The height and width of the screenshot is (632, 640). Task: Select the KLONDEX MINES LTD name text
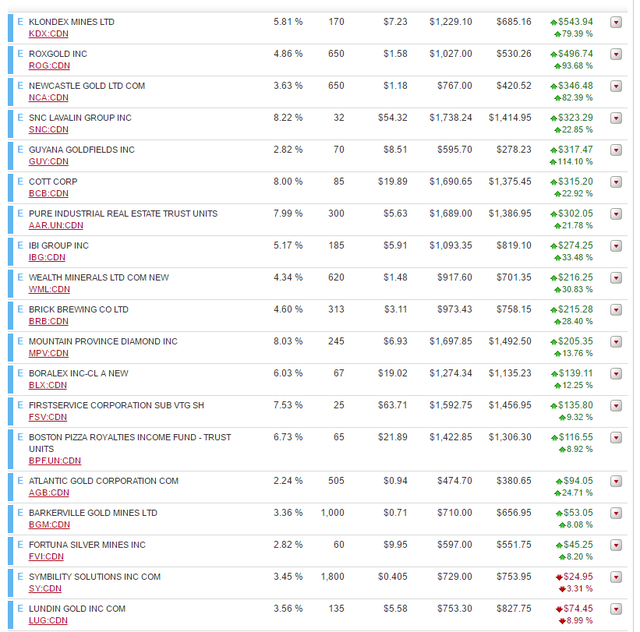click(x=71, y=22)
